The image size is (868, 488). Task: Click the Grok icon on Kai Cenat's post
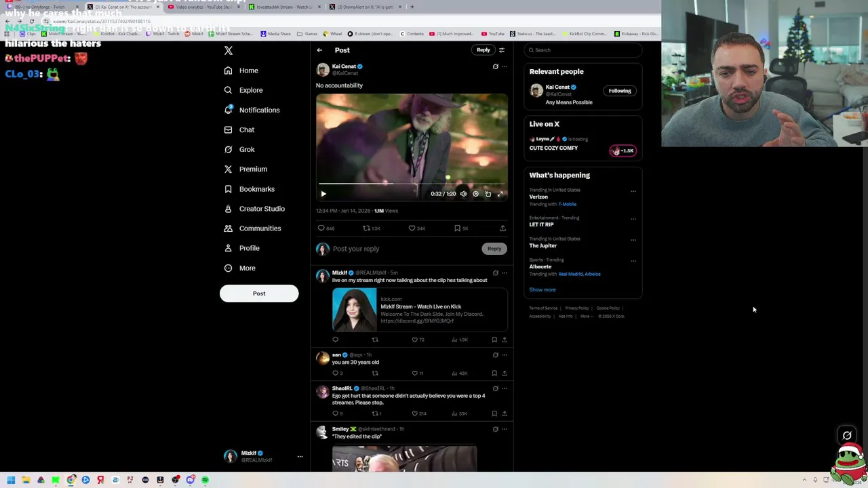pos(495,66)
